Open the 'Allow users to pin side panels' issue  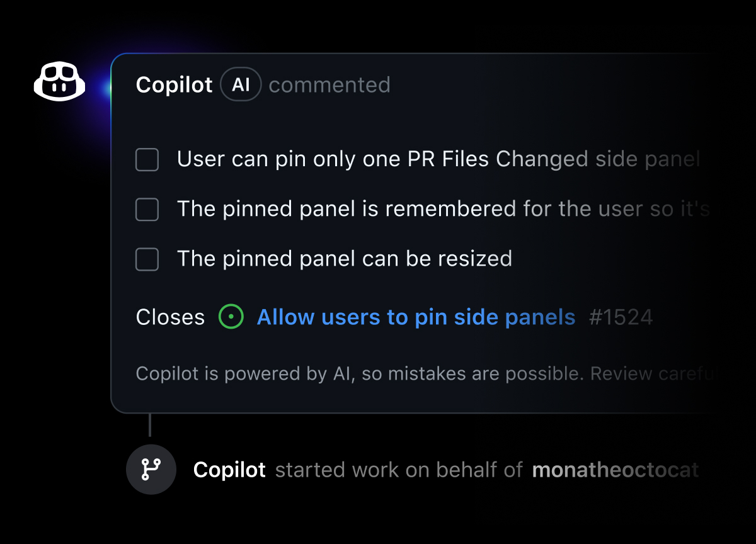[x=415, y=317]
